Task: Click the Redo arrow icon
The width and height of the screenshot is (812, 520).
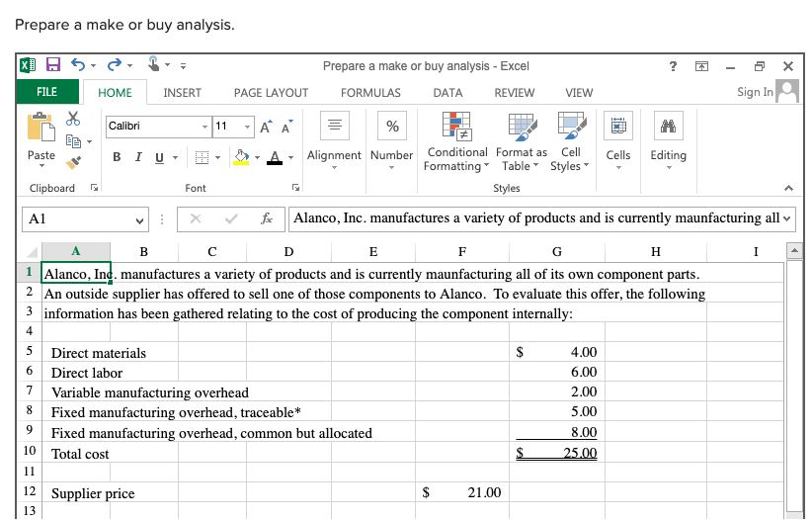Action: click(x=115, y=65)
